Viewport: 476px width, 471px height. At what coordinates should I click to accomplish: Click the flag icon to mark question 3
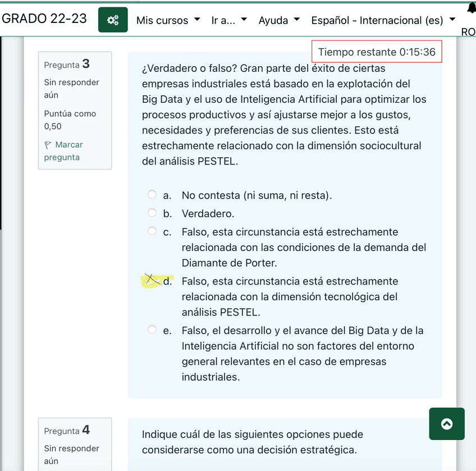point(47,145)
